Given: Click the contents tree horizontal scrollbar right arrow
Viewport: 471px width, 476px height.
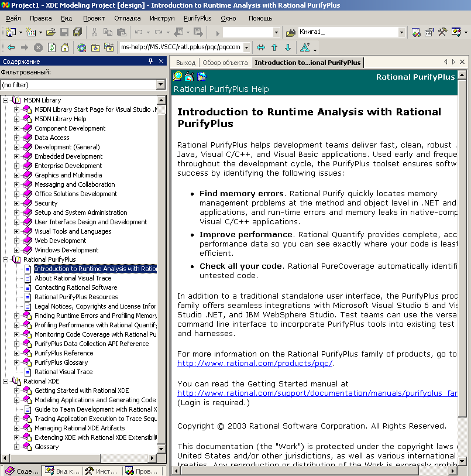Looking at the screenshot, I should (152, 458).
